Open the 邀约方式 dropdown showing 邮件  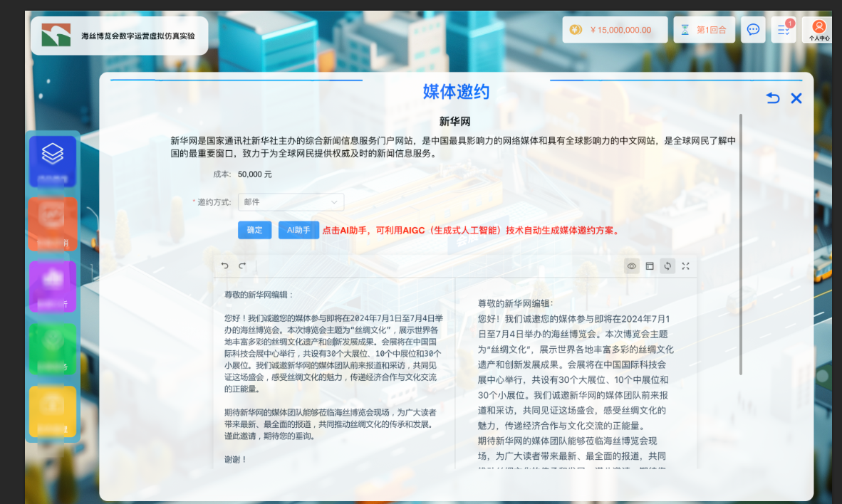tap(291, 202)
